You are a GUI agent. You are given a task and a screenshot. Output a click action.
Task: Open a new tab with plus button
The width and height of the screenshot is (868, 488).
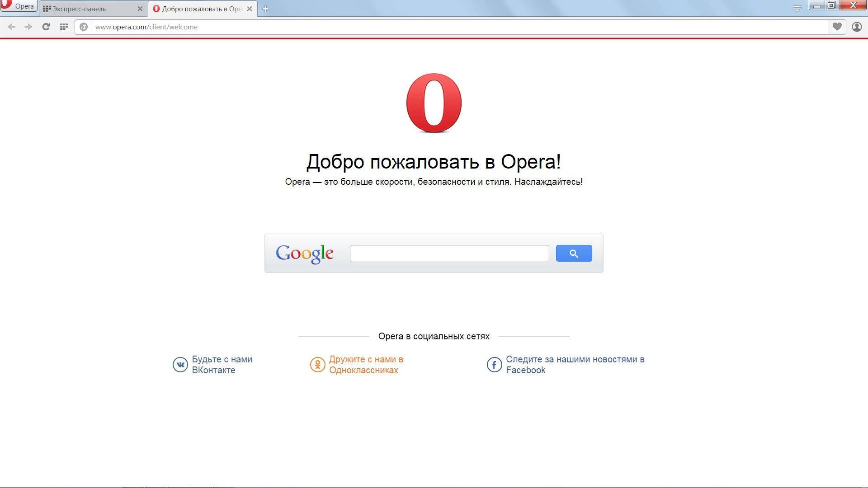265,9
